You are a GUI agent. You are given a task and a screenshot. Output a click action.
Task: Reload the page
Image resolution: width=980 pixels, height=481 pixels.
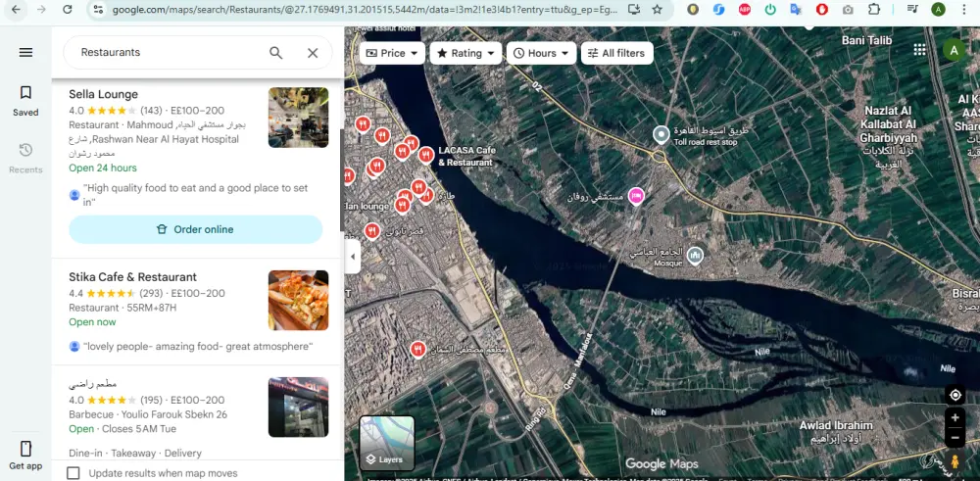coord(68,10)
